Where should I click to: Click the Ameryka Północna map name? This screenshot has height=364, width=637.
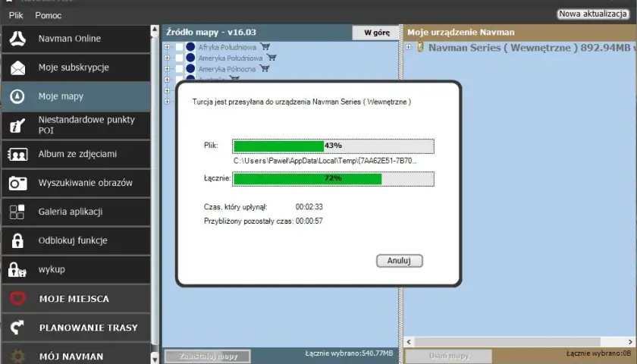tap(227, 69)
